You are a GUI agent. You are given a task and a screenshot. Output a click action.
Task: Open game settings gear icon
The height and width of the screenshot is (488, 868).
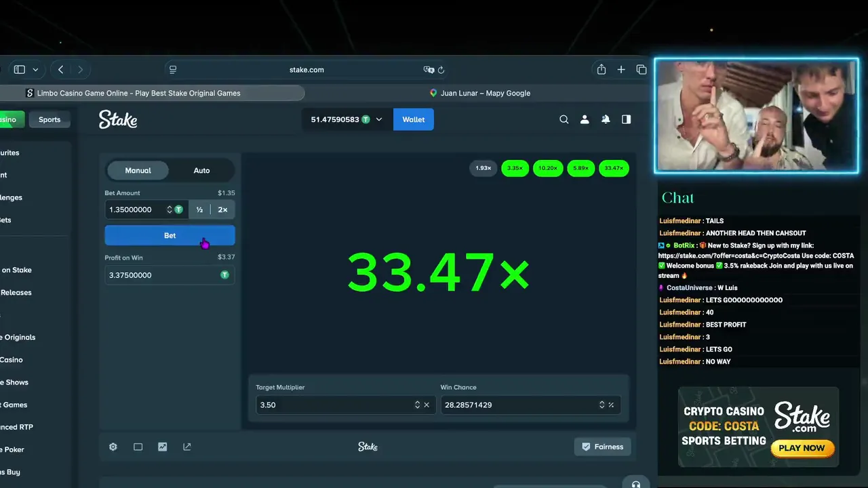pos(113,447)
